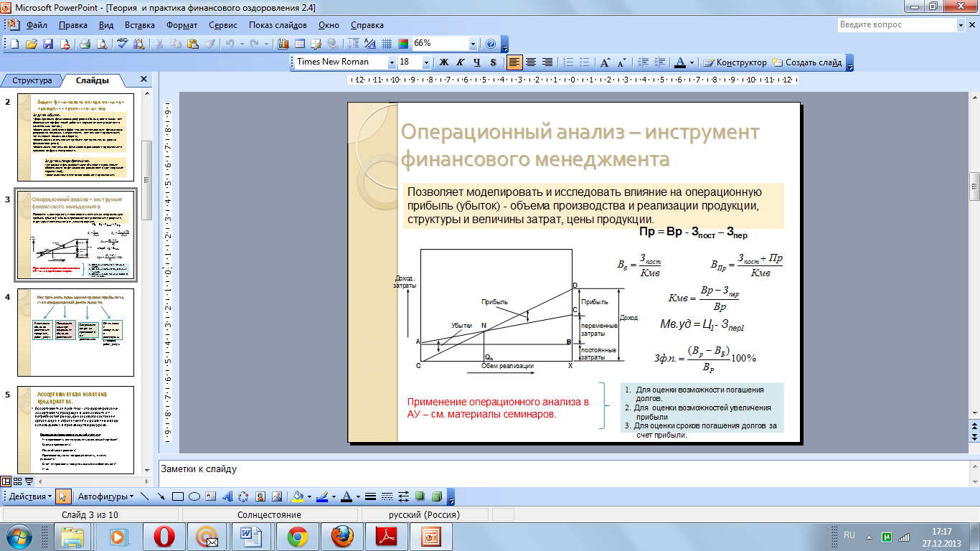Click the Создать слайд button

(x=806, y=62)
